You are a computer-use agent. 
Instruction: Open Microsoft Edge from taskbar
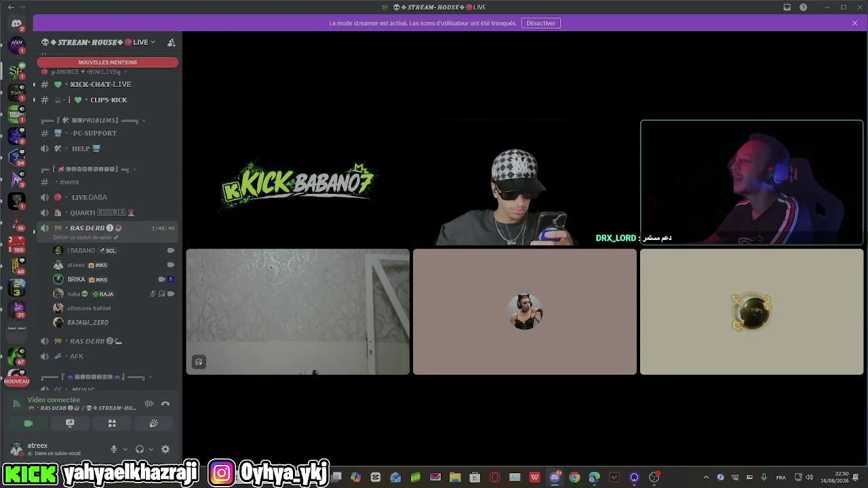(595, 477)
